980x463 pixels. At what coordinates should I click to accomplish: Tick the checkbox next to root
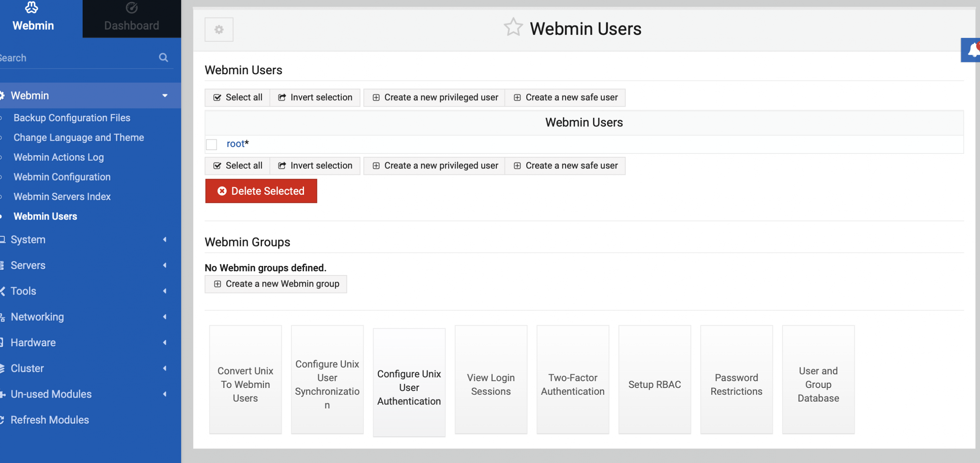click(x=211, y=144)
